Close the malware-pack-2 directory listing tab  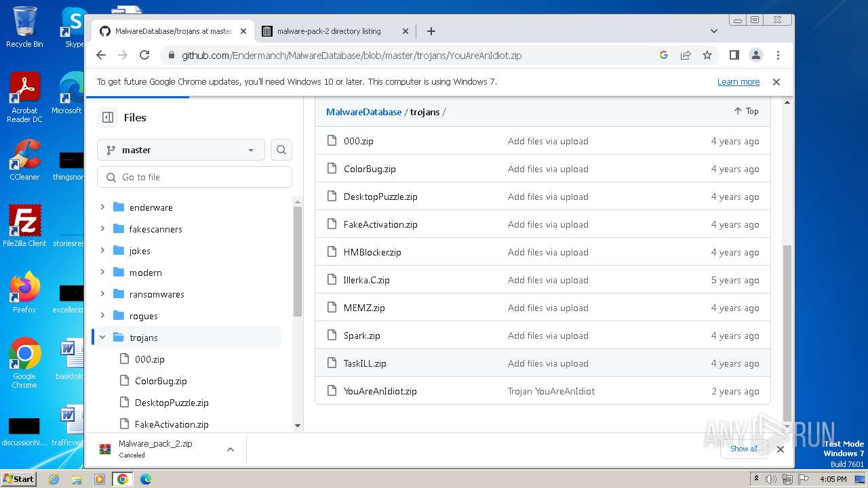click(406, 31)
